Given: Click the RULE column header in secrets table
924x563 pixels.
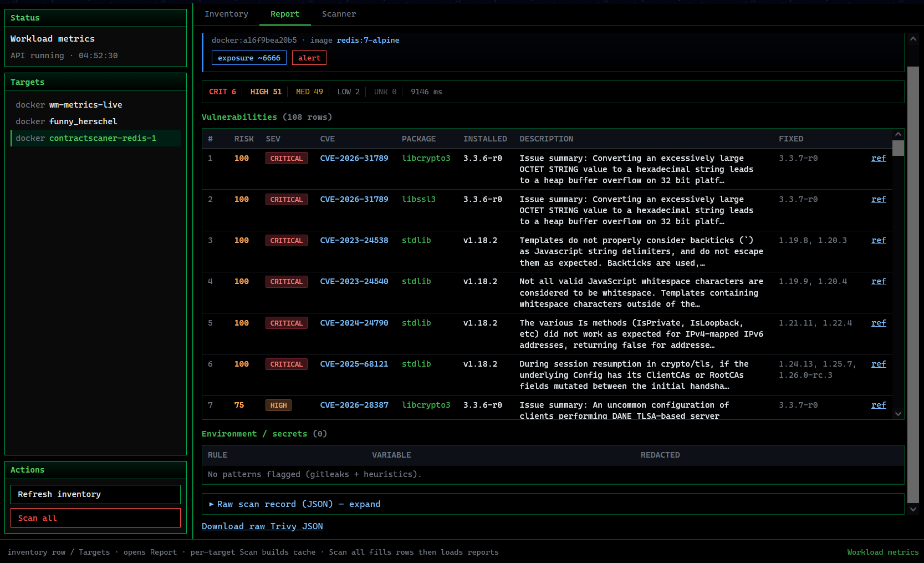Looking at the screenshot, I should [x=217, y=455].
